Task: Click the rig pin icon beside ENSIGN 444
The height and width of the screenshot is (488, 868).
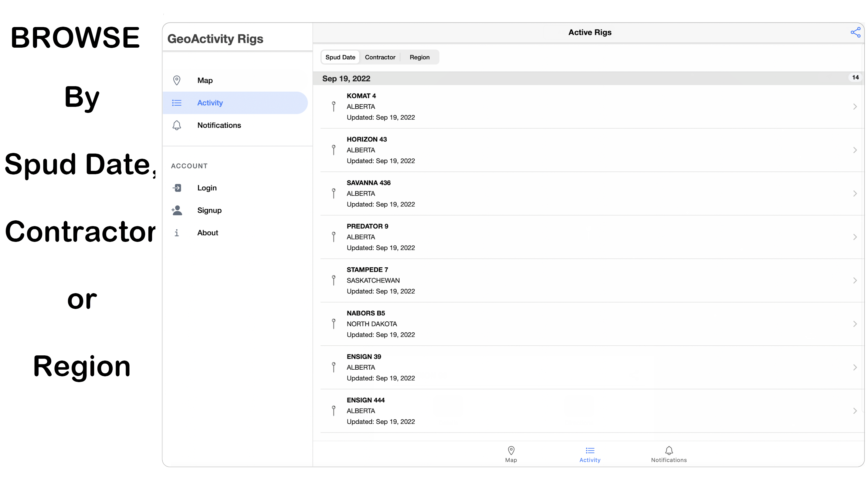Action: [x=334, y=411]
